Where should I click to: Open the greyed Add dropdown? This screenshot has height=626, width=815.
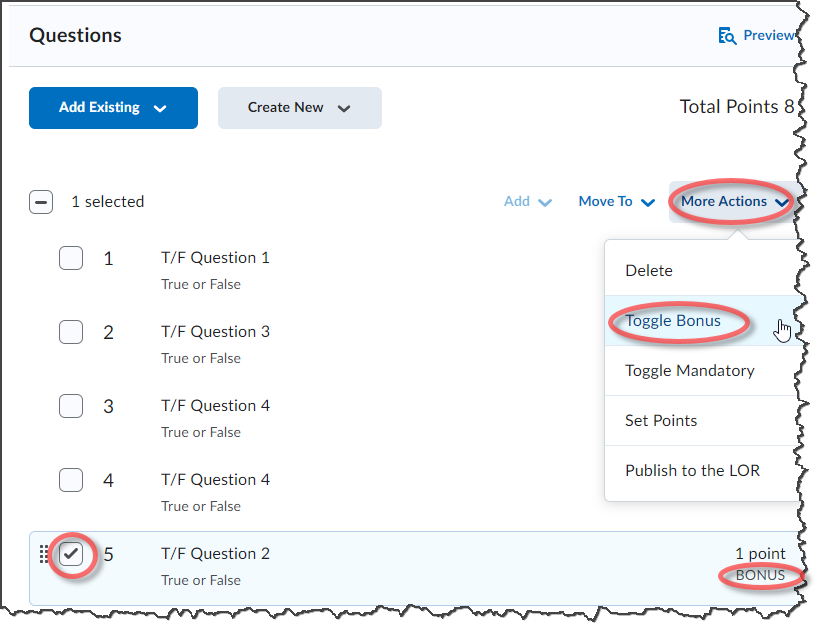[527, 202]
